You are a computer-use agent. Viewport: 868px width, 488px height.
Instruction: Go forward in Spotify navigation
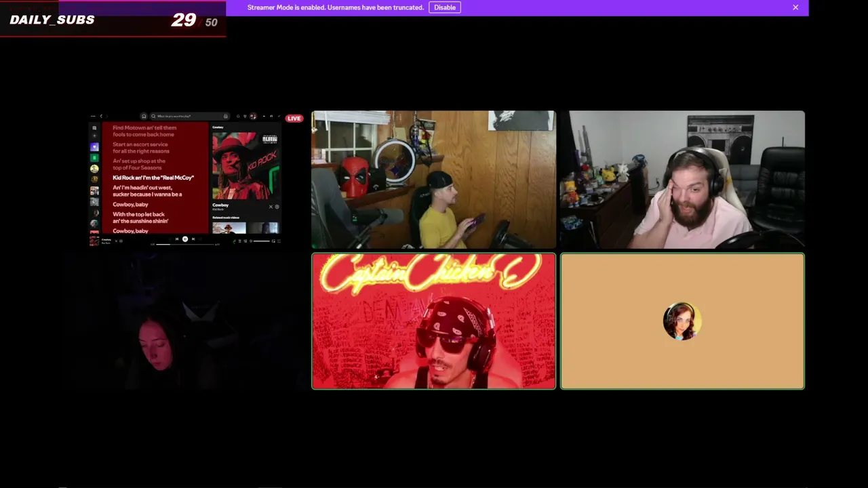107,117
